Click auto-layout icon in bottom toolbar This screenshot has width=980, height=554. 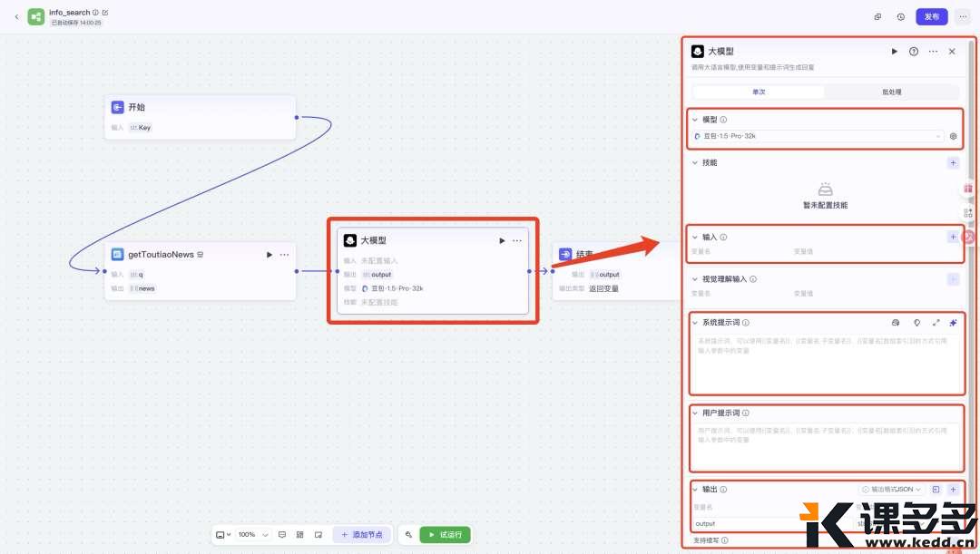[300, 535]
